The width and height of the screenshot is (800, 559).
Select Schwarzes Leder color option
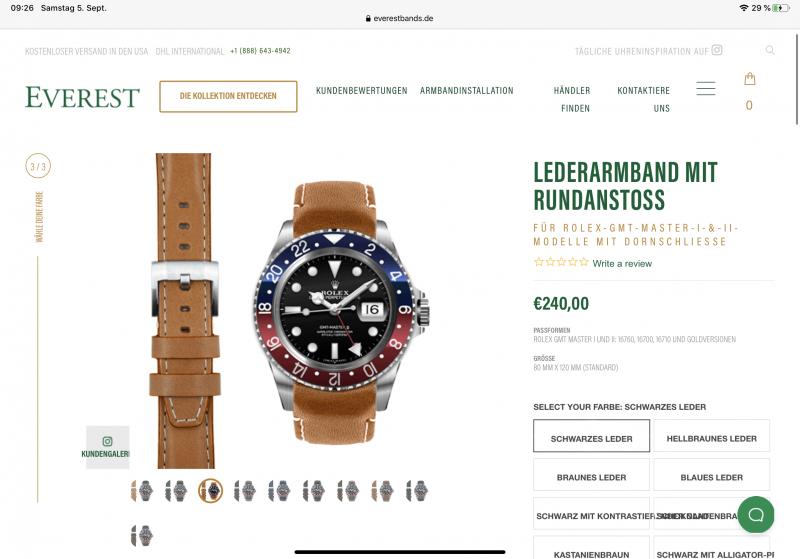[591, 436]
